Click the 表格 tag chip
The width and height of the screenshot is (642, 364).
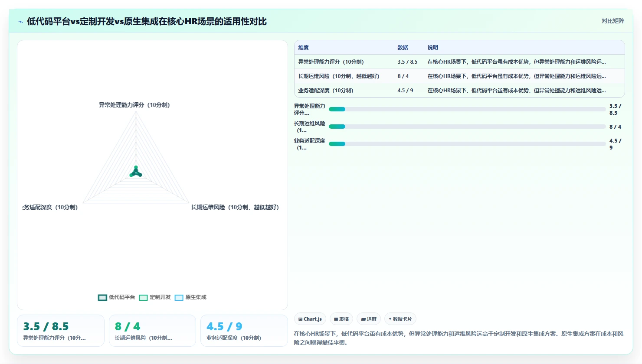coord(341,319)
